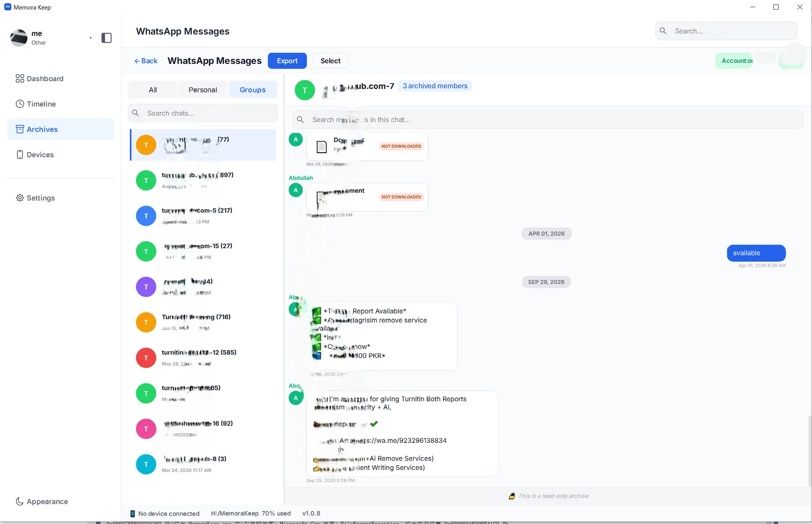The height and width of the screenshot is (524, 812).
Task: Open Settings from the sidebar
Action: point(61,198)
